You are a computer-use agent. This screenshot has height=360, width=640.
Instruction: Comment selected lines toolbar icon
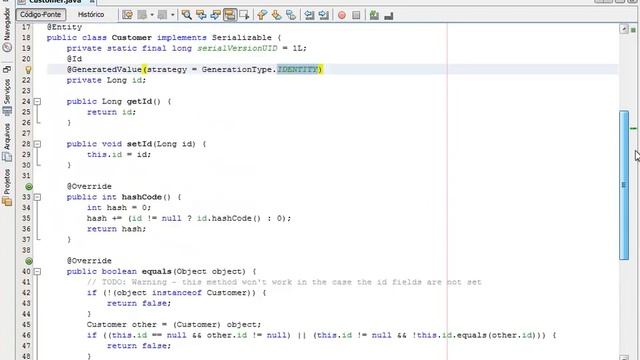tap(389, 16)
